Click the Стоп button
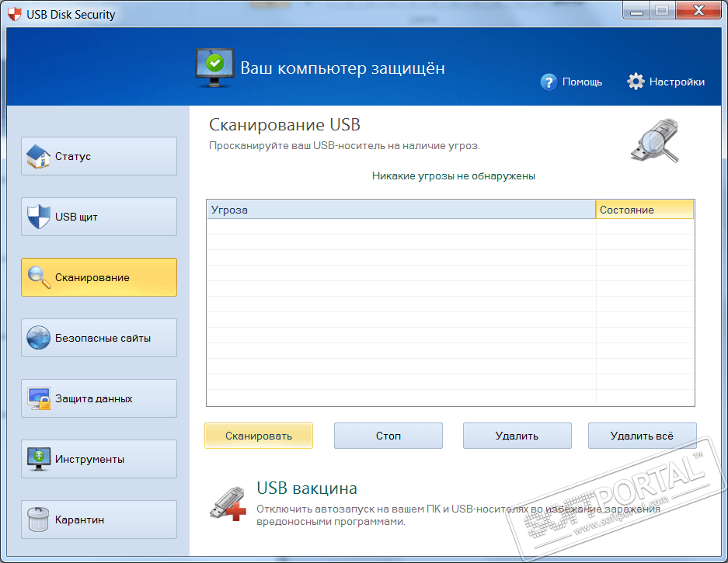Screen dimensions: 728x563 point(388,436)
